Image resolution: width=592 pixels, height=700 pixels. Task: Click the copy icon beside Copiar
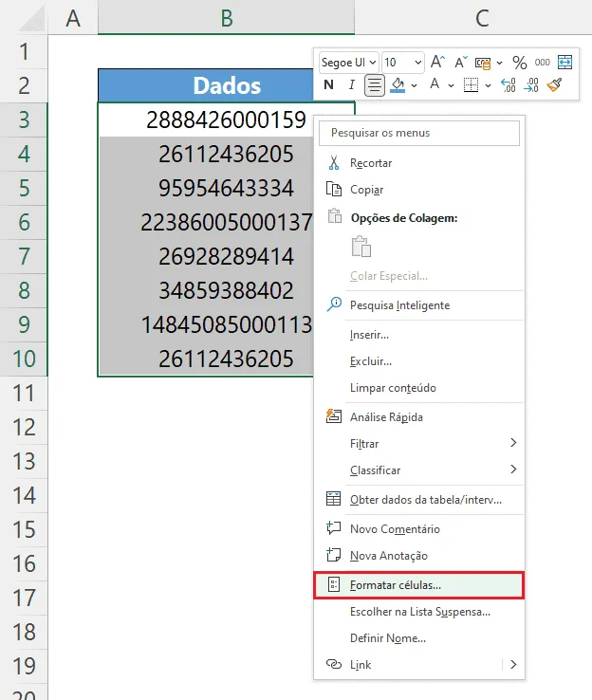click(x=334, y=190)
